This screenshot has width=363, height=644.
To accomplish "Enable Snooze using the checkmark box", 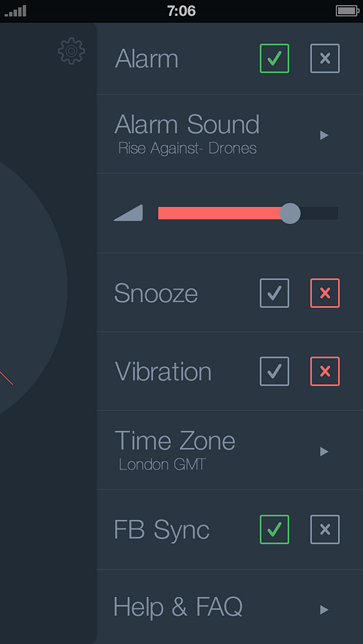I will point(275,293).
